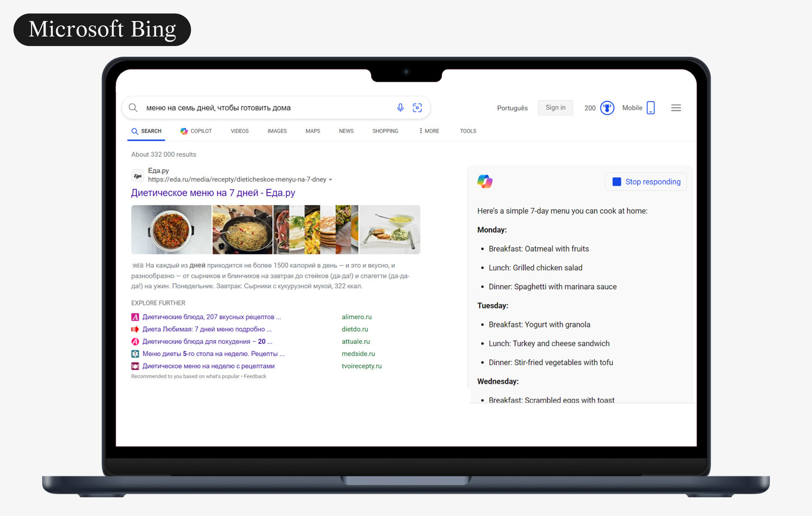The height and width of the screenshot is (516, 812).
Task: Switch language to Português
Action: tap(512, 108)
